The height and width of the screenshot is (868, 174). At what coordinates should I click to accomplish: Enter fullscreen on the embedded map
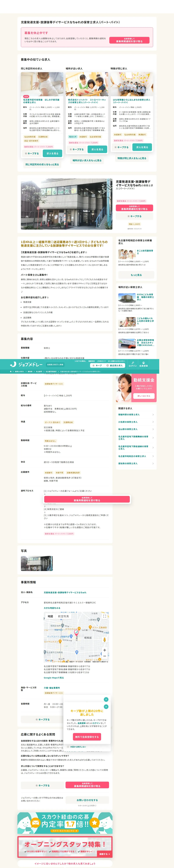tap(104, 616)
